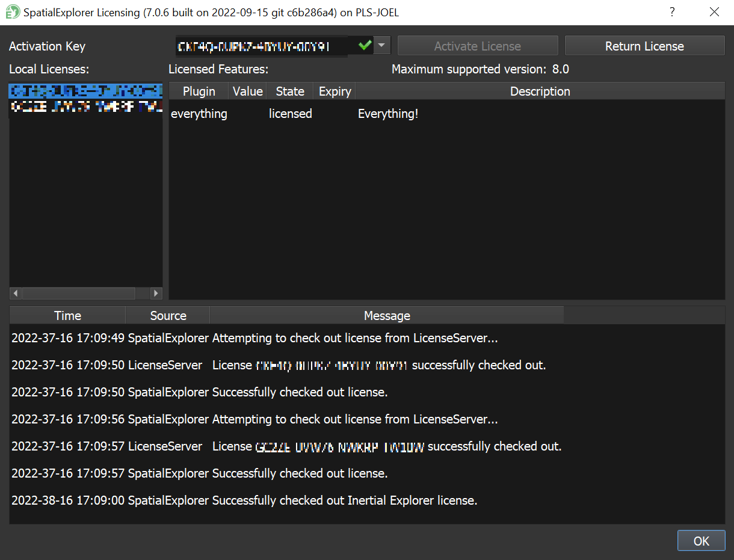This screenshot has height=560, width=734.
Task: Click the Message column header in log
Action: (x=387, y=316)
